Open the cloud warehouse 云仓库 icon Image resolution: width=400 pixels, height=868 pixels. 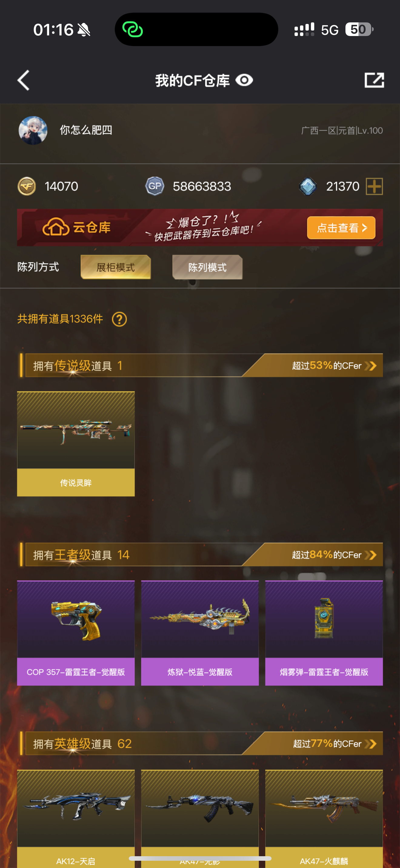pyautogui.click(x=56, y=228)
